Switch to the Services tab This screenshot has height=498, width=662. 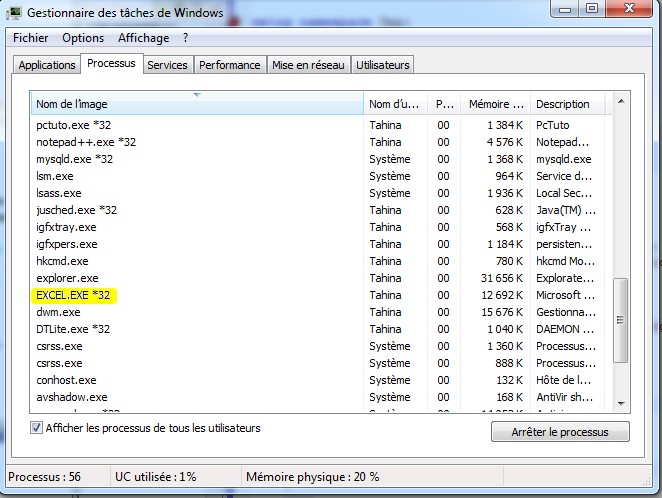point(167,65)
